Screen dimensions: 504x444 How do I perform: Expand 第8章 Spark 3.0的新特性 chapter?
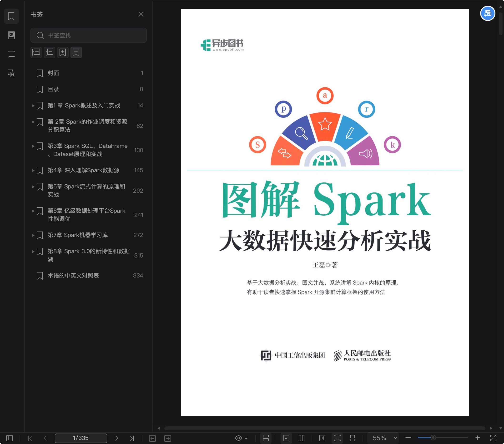click(33, 252)
